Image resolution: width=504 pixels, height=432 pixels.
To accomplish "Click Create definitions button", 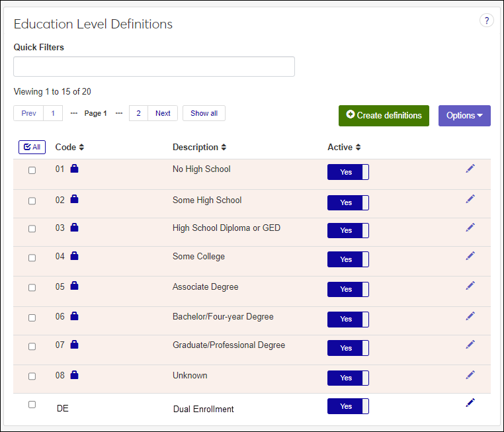I will (384, 116).
